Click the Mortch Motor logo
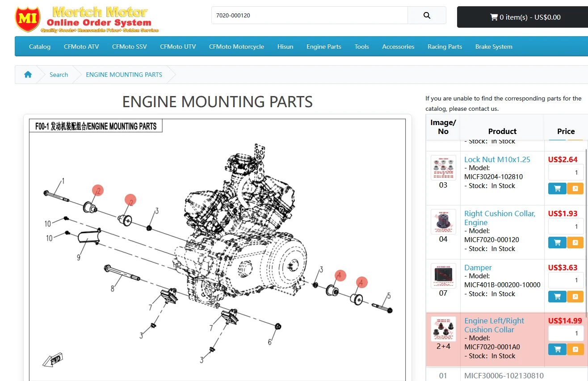The image size is (588, 381). (87, 19)
